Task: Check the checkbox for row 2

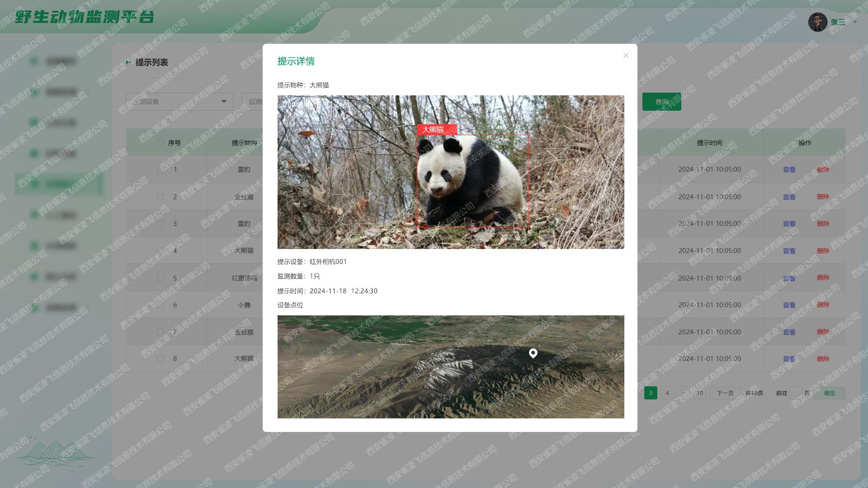Action: (x=160, y=197)
